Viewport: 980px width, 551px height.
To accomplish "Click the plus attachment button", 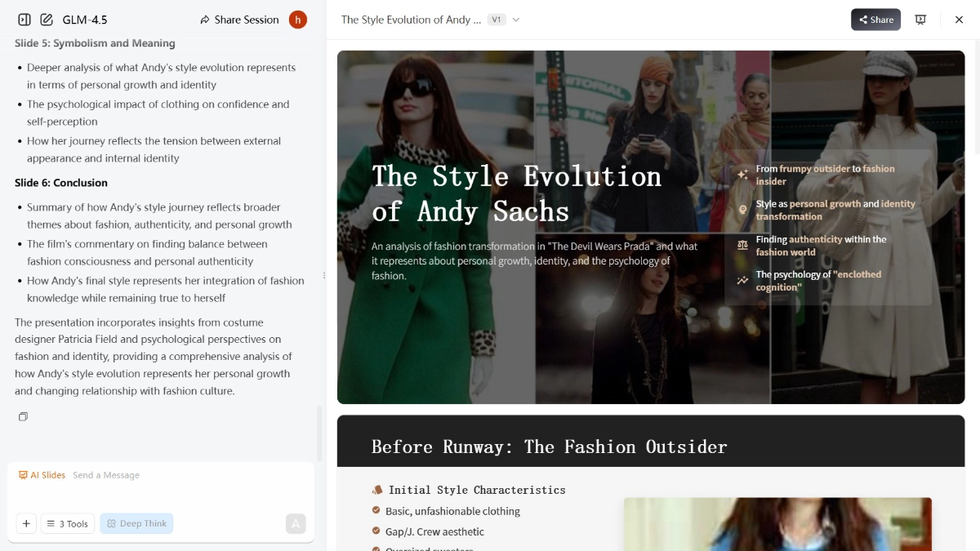I will coord(26,524).
